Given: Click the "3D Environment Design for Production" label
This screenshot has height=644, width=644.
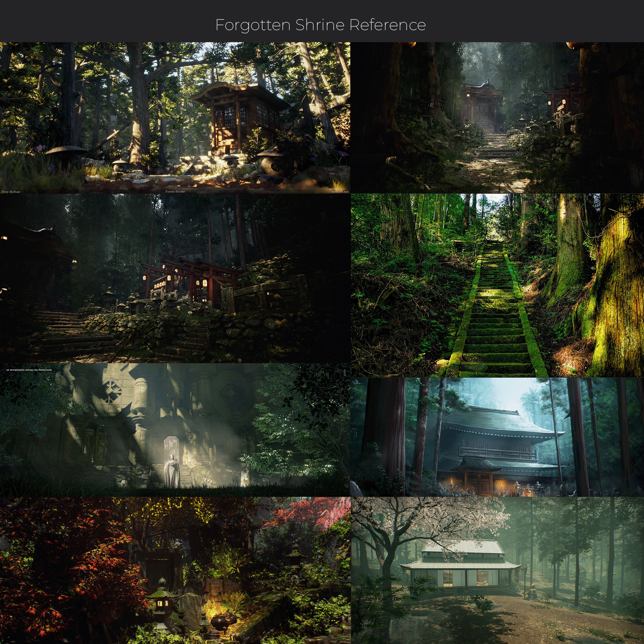Looking at the screenshot, I should [29, 370].
